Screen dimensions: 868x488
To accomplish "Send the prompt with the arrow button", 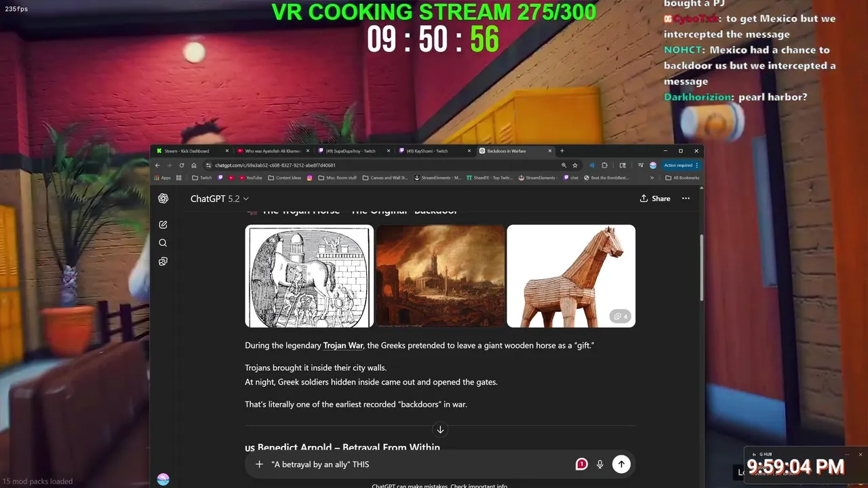I will (621, 464).
